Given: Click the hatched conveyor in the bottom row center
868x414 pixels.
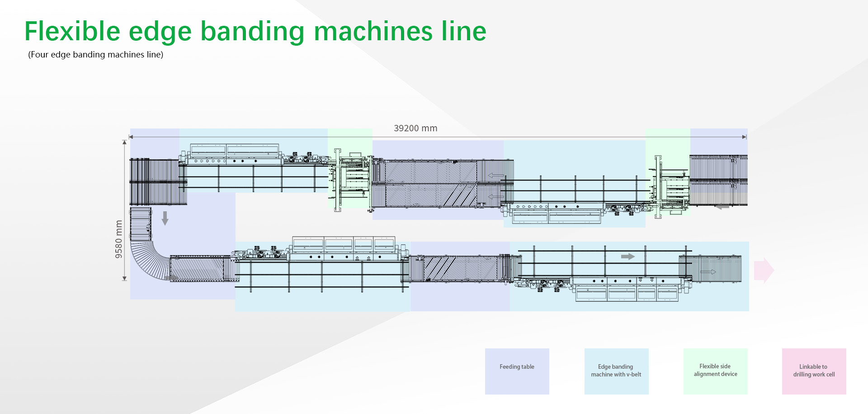Looking at the screenshot, I should (x=460, y=268).
